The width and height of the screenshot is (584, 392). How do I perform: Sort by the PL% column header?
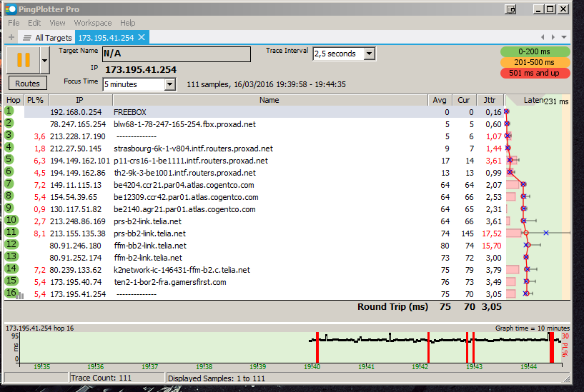(x=35, y=100)
